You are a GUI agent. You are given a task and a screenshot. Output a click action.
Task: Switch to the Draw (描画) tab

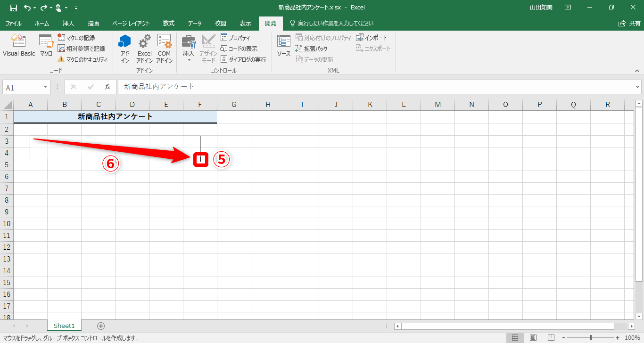(x=93, y=23)
